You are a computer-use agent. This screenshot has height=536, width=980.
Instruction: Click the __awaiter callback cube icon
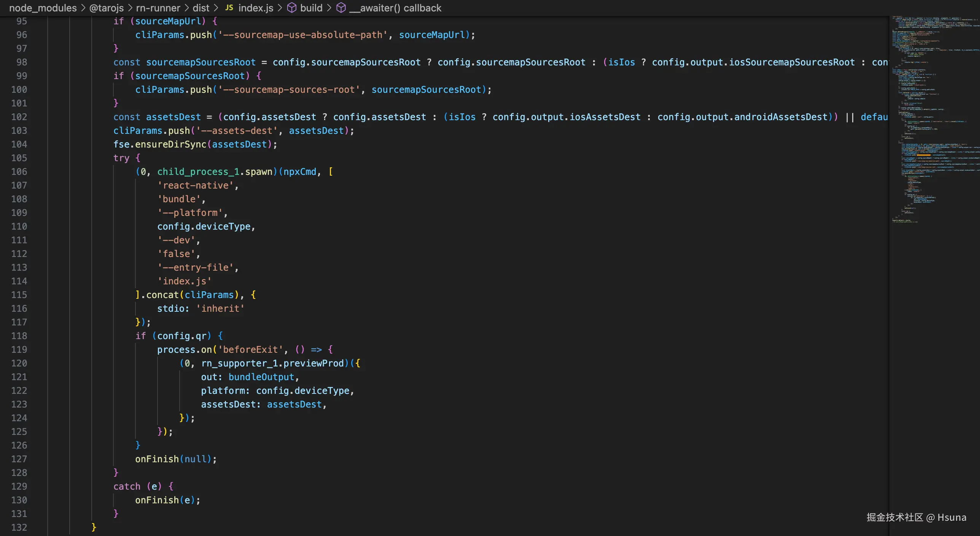341,8
